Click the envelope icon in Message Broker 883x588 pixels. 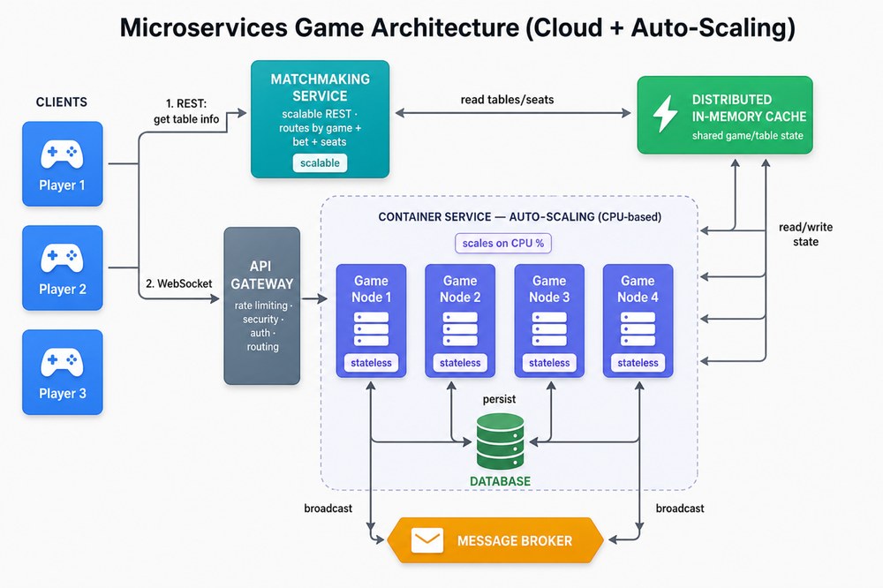(426, 540)
